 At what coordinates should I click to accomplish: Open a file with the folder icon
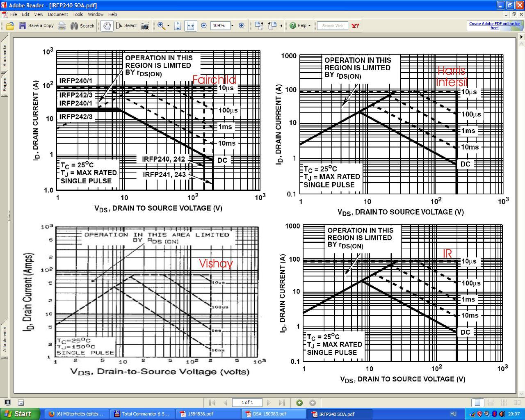[10, 25]
